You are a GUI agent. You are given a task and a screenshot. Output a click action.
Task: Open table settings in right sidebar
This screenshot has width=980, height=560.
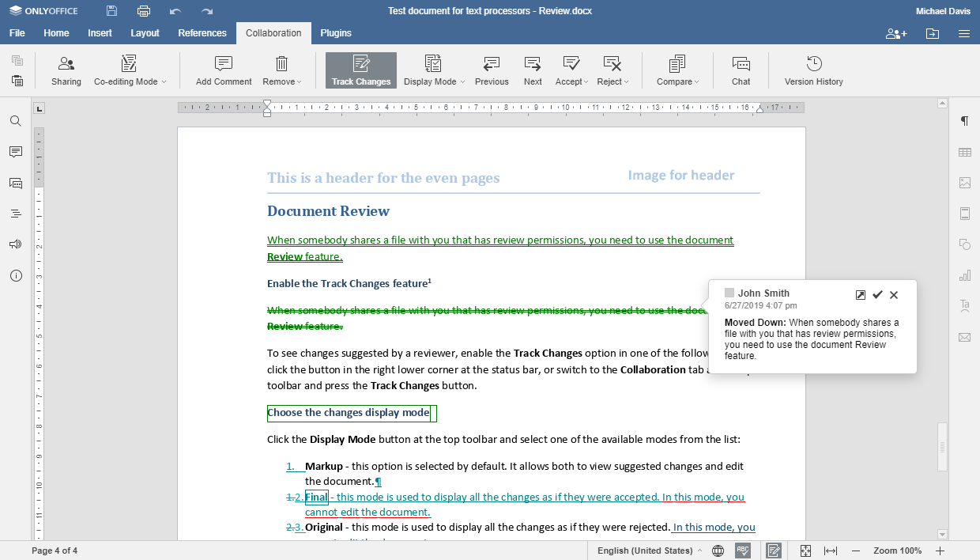(964, 152)
